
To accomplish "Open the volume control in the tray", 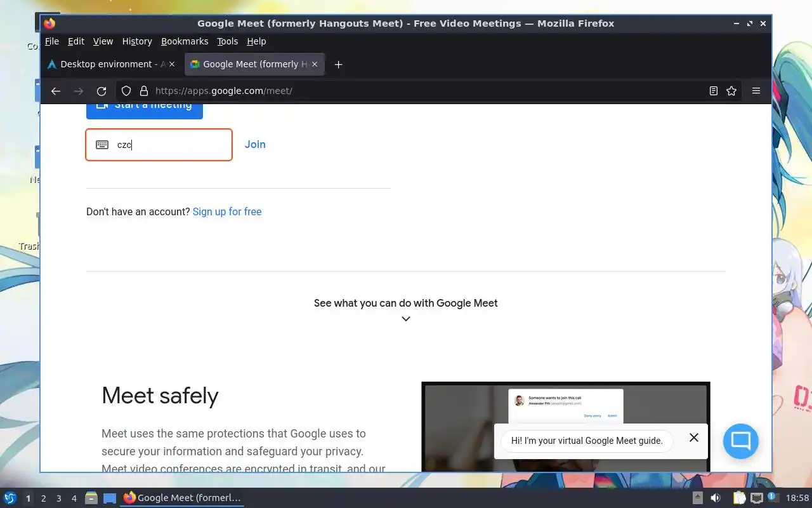I will [716, 498].
